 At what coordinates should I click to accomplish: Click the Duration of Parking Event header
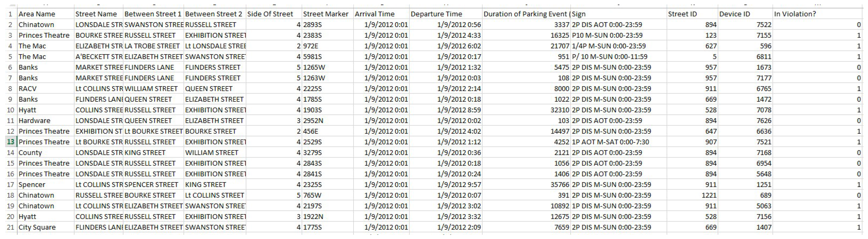(x=526, y=14)
